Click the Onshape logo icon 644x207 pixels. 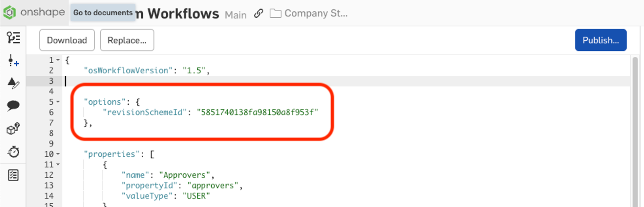pos(10,13)
